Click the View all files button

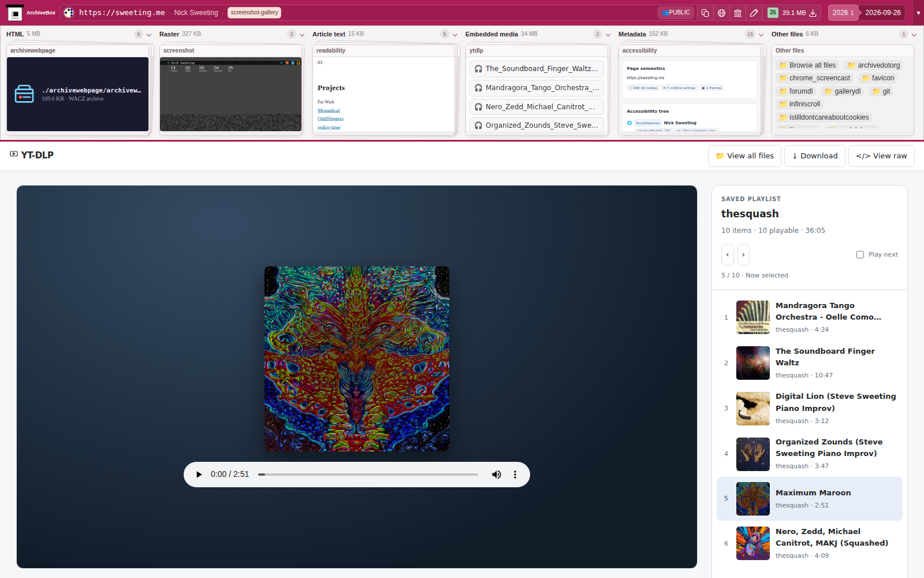point(744,156)
